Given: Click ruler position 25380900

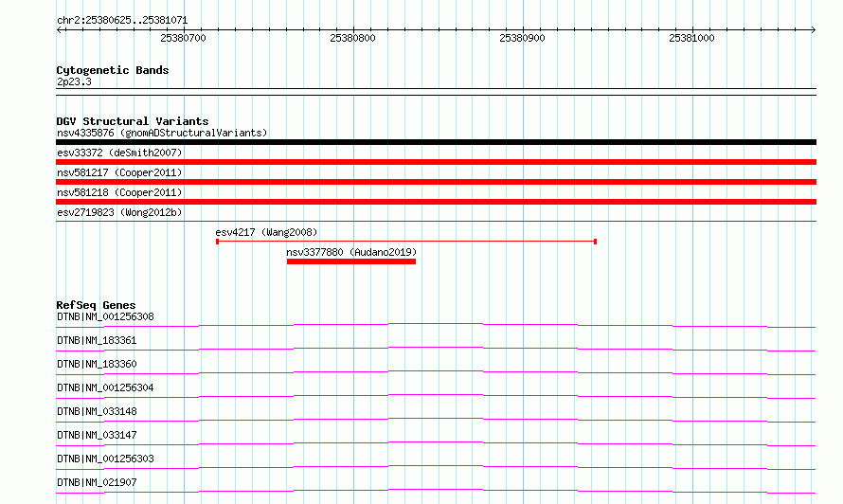Looking at the screenshot, I should 522,38.
